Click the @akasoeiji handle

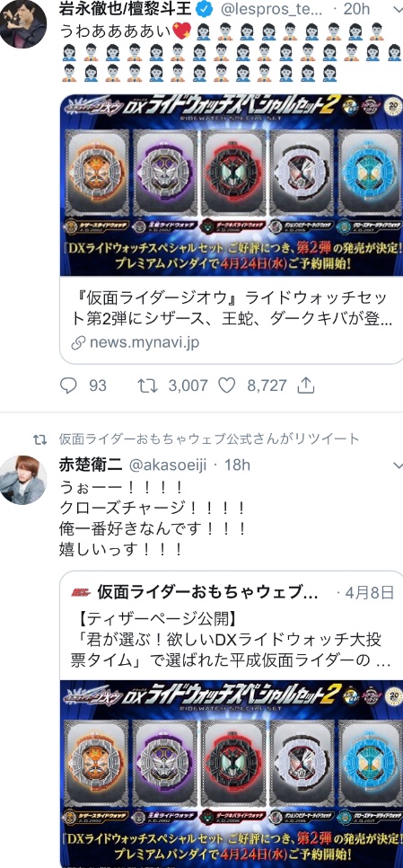168,465
